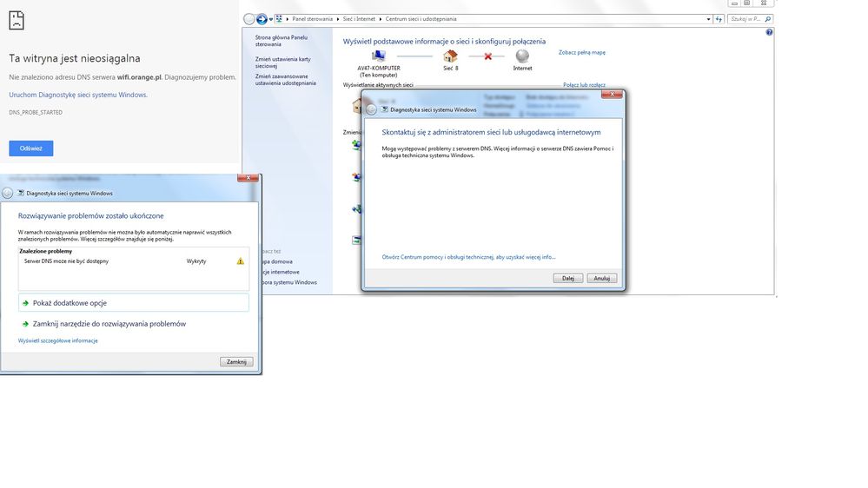The image size is (868, 488).
Task: Click the Internet globe icon
Action: (x=522, y=56)
